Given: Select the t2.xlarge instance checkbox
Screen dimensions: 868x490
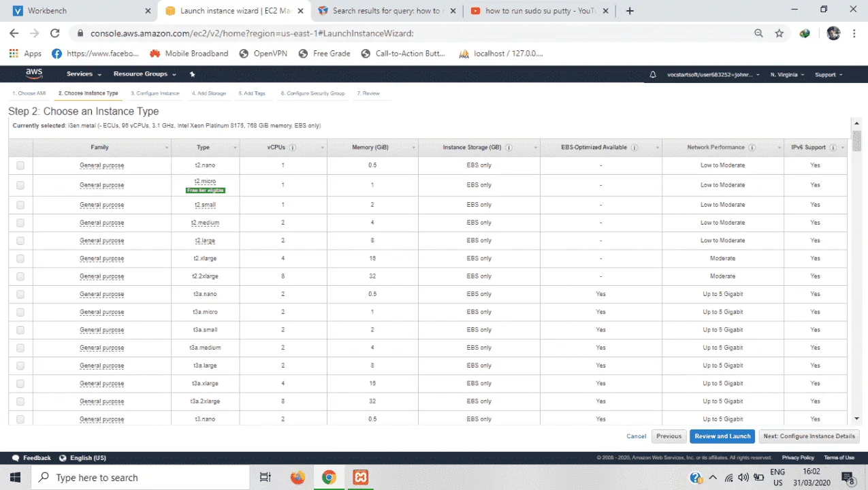Looking at the screenshot, I should [x=20, y=259].
